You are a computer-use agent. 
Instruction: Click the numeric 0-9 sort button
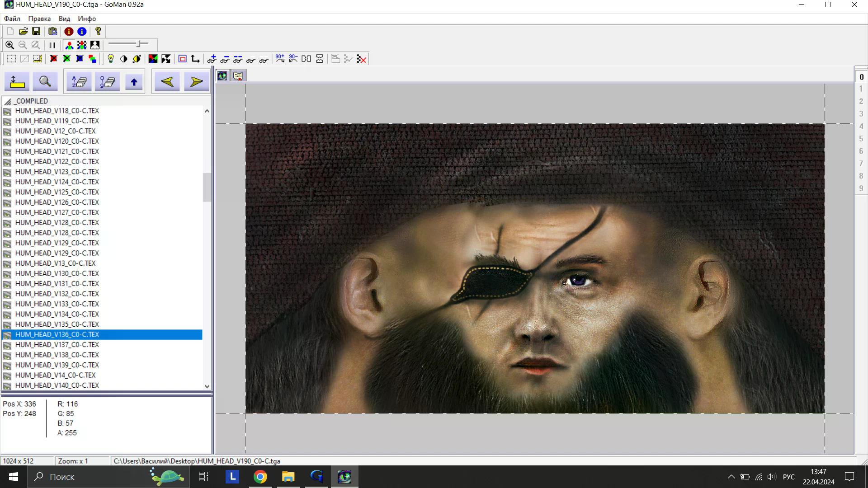click(107, 82)
